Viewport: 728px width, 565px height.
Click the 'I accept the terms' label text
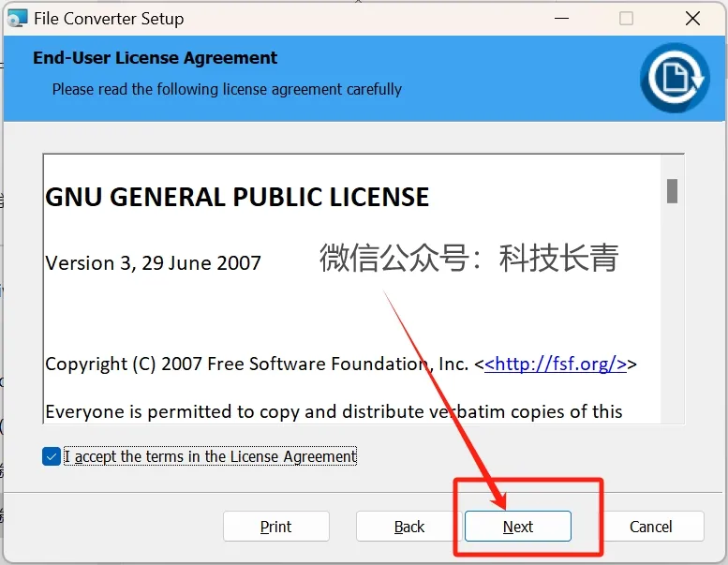click(210, 456)
